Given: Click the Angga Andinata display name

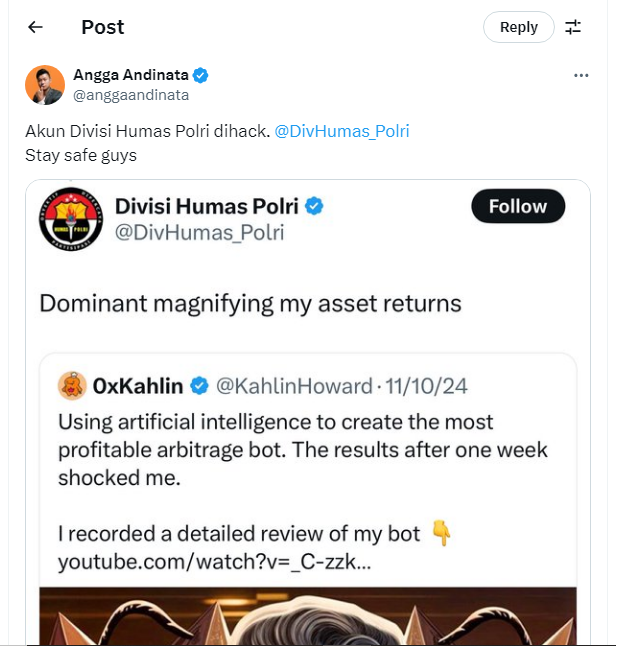Looking at the screenshot, I should coord(130,76).
